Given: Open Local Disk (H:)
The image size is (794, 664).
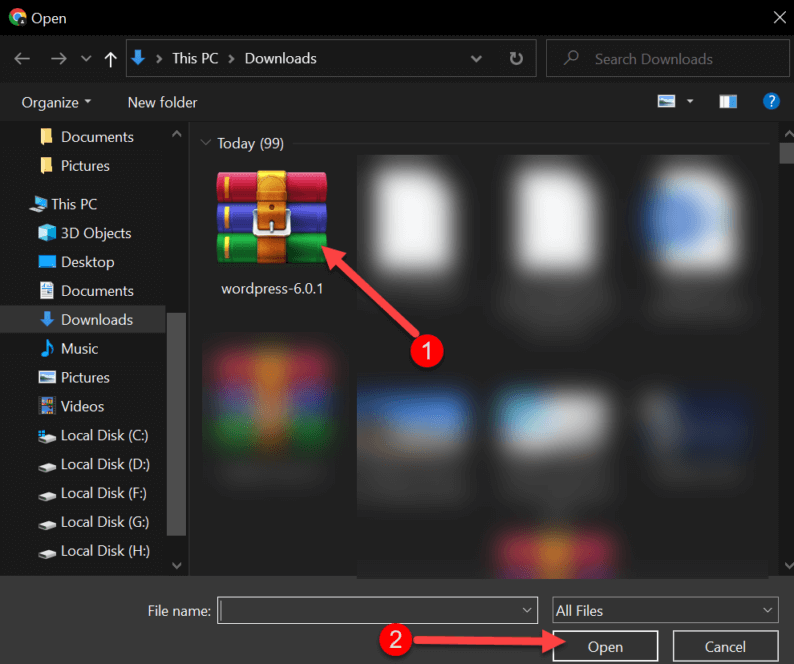Looking at the screenshot, I should coord(94,551).
